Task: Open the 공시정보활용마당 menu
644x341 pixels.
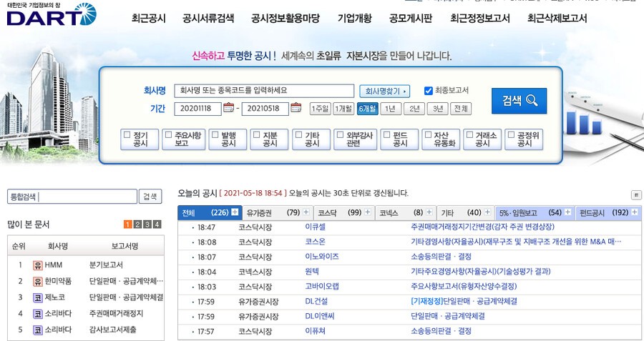Action: [286, 18]
